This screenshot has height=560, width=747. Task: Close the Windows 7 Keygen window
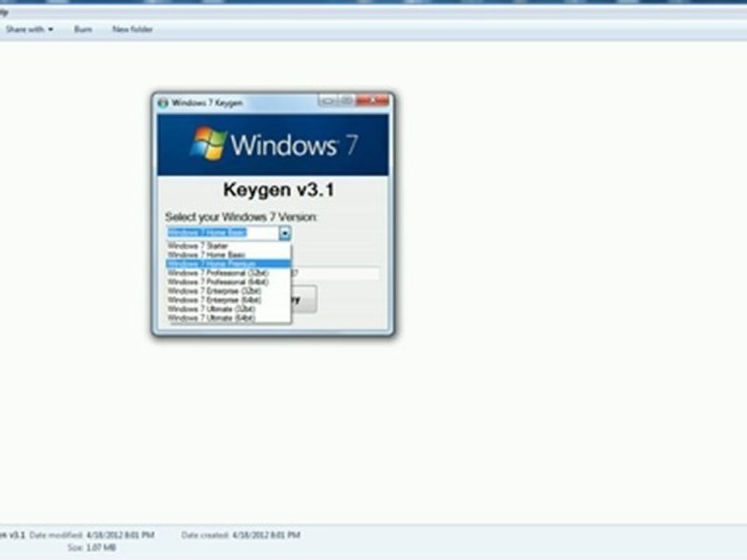[x=373, y=100]
